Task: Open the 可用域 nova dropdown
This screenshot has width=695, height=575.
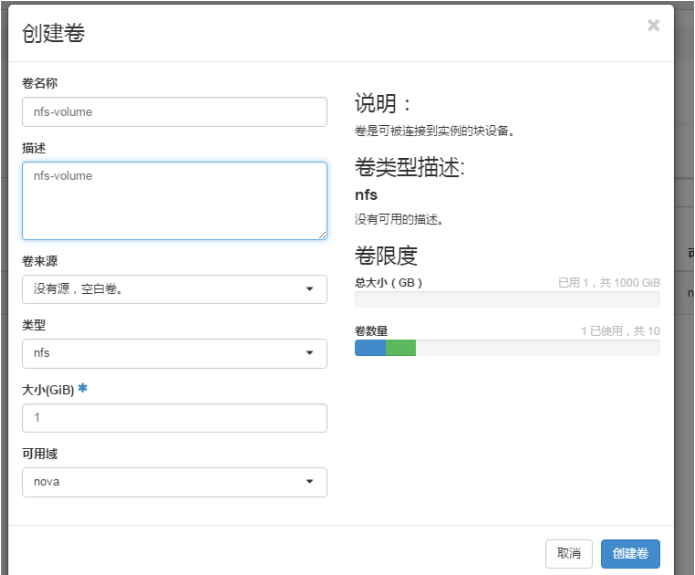Action: pyautogui.click(x=175, y=482)
